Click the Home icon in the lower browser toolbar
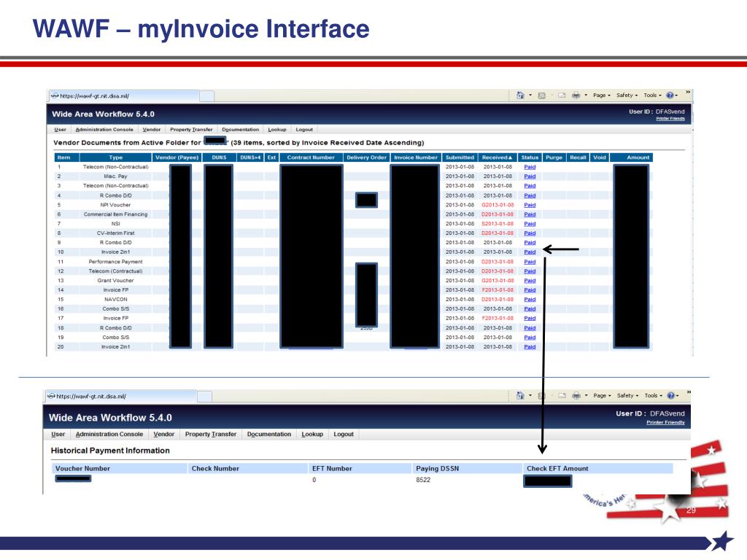 coord(520,395)
